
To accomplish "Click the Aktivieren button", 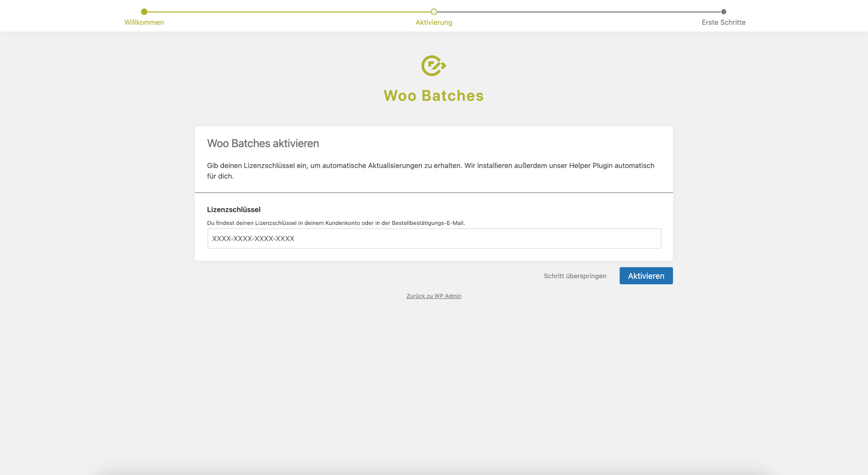I will 646,276.
